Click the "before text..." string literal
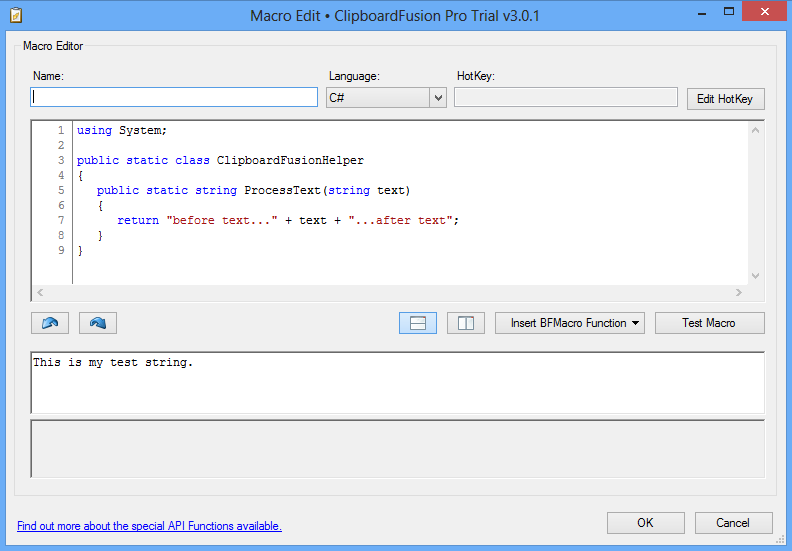The image size is (792, 551). 222,221
